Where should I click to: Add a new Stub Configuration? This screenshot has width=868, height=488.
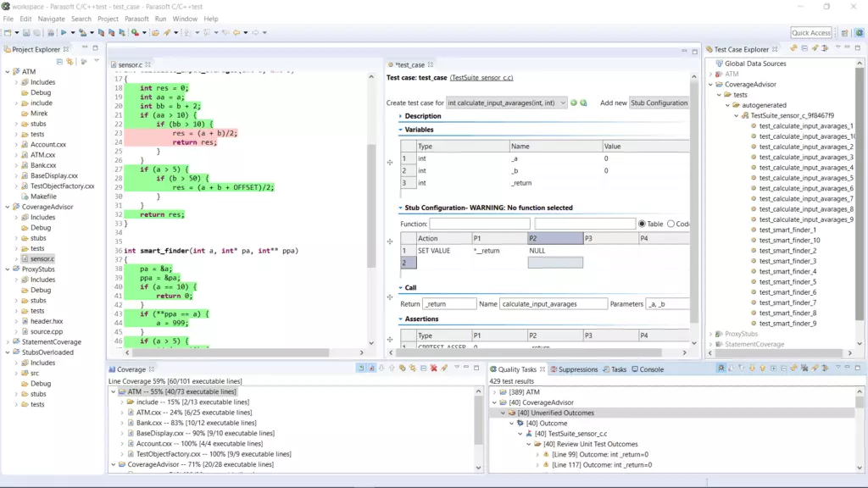[x=659, y=102]
